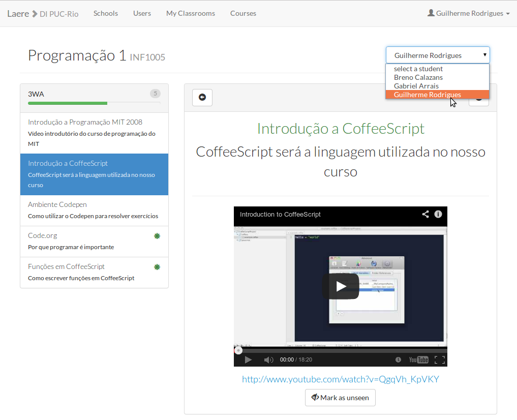Screen dimensions: 517x420
Task: Click DI PUC-Rio breadcrumb
Action: [x=59, y=14]
